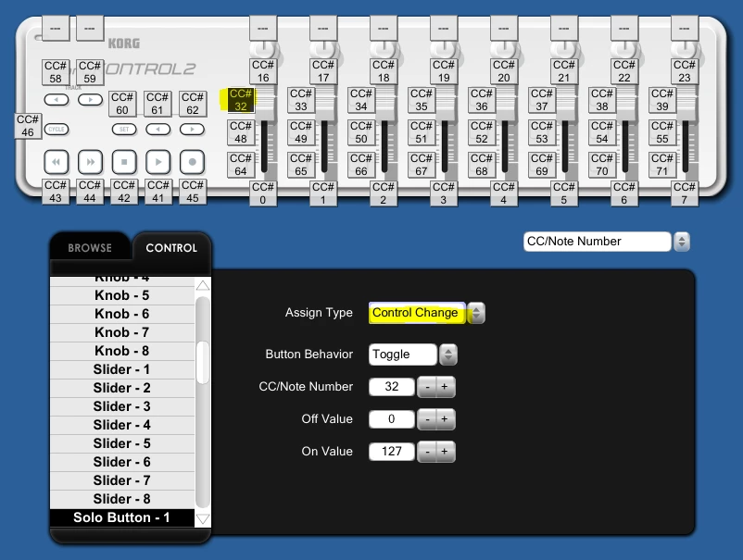The image size is (743, 560).
Task: Select the CC# 65 record button
Action: 301,164
